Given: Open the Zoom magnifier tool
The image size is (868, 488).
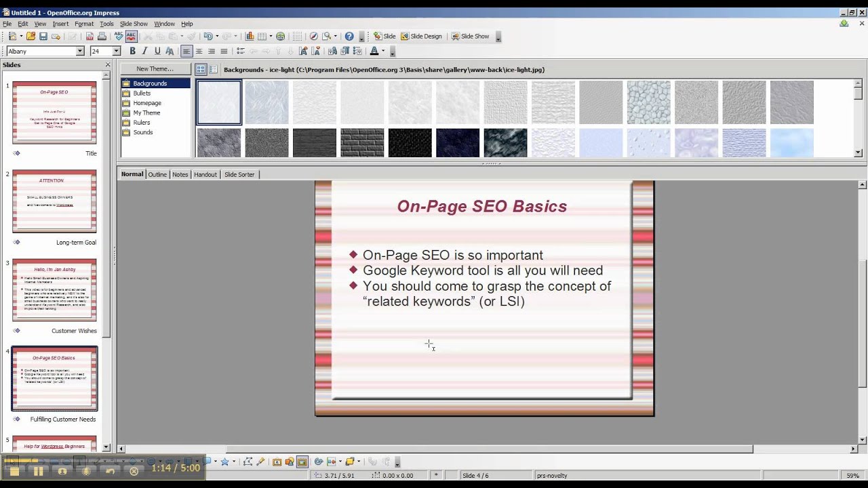Looking at the screenshot, I should pyautogui.click(x=327, y=37).
